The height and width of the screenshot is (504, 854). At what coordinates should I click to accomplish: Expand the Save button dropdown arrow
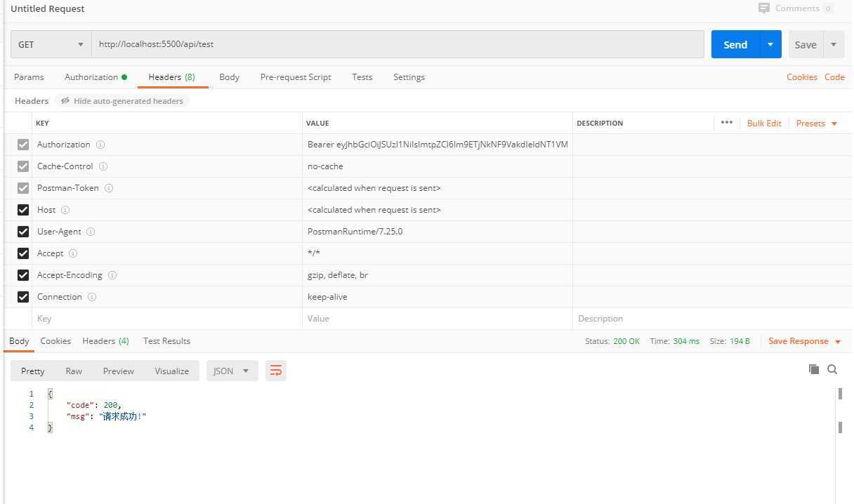pos(834,44)
